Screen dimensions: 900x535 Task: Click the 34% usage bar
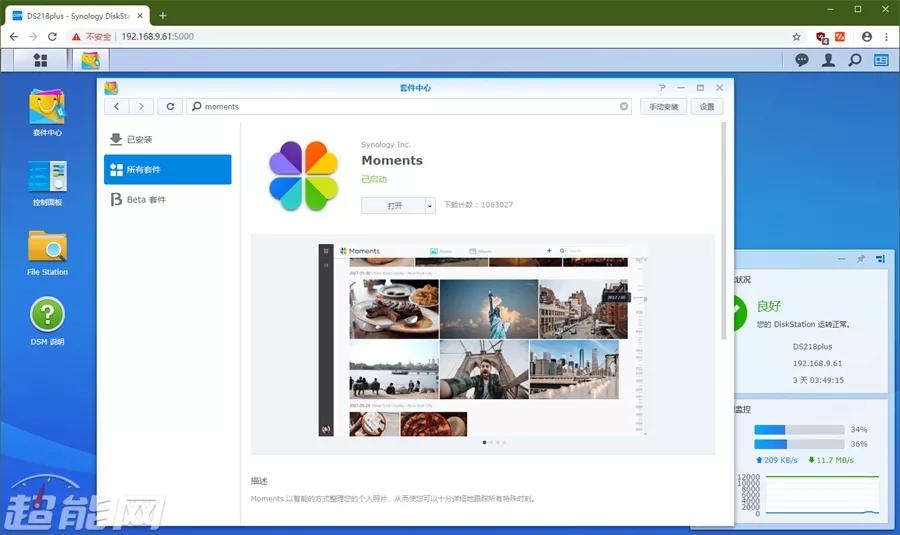(799, 429)
